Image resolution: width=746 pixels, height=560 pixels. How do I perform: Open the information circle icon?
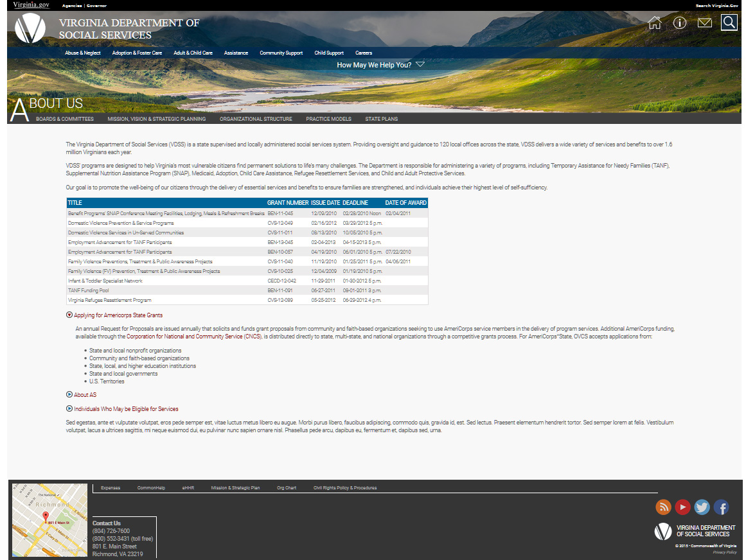tap(680, 23)
